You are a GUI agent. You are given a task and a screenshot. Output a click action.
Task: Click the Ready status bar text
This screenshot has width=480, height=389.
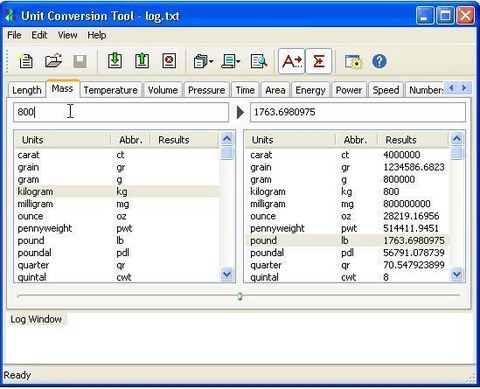click(17, 375)
